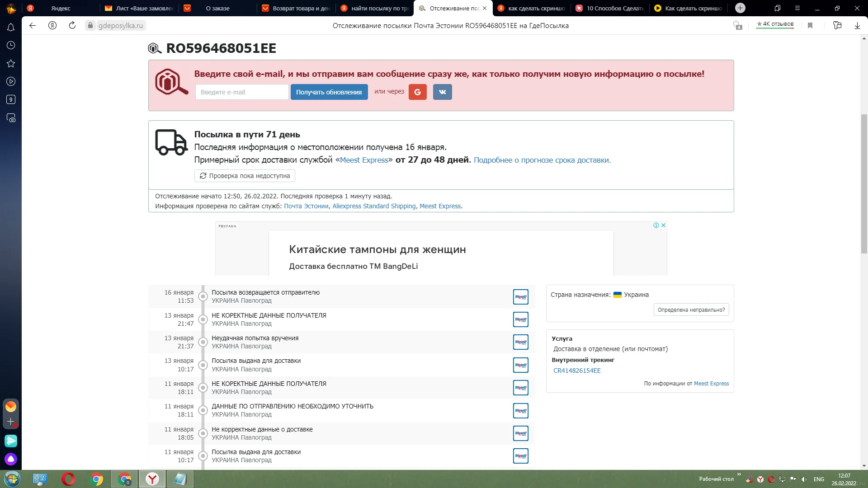Switch to the 'О заказе' tab
868x488 pixels.
click(217, 8)
